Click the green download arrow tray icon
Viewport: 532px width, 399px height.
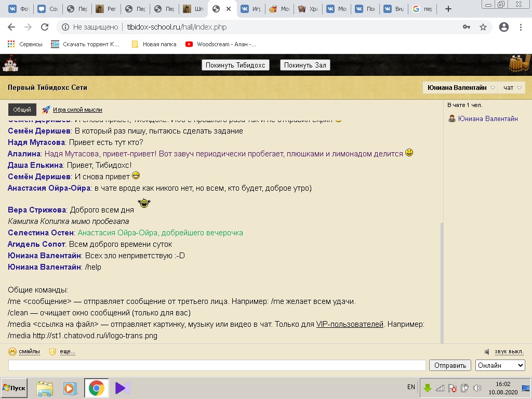[428, 388]
